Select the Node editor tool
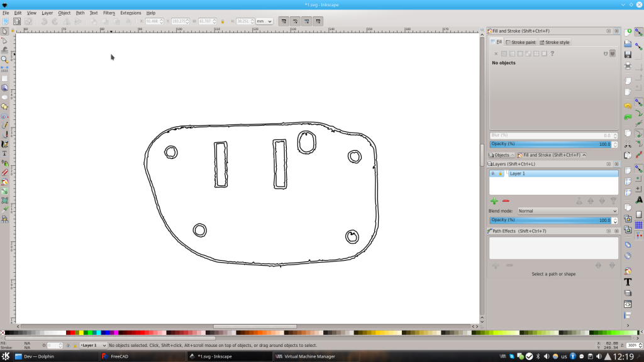This screenshot has width=644, height=362. coord(5,41)
